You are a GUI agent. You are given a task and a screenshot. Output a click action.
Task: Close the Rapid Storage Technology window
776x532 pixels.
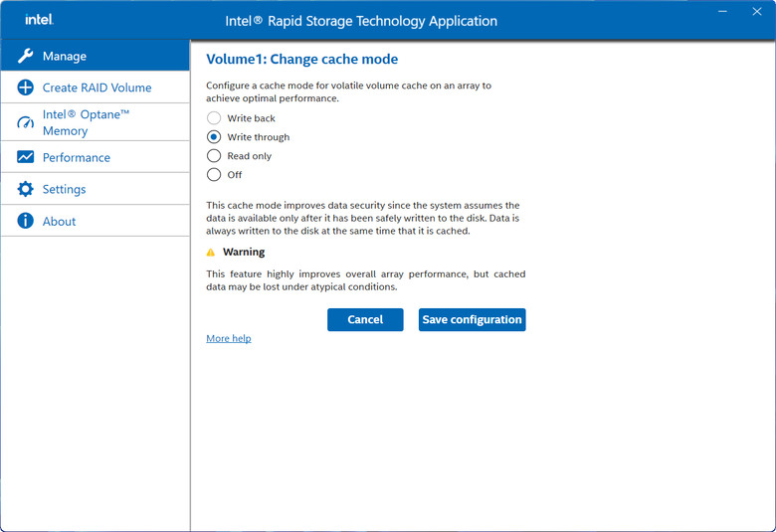coord(757,11)
